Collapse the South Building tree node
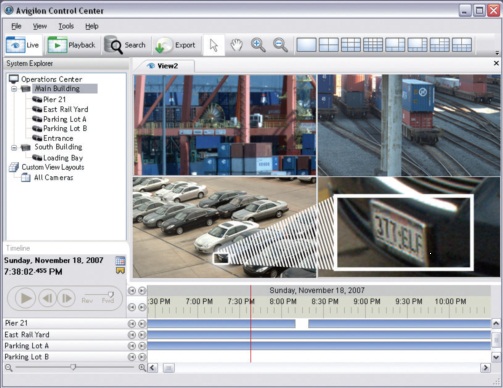This screenshot has height=388, width=503. coord(14,147)
